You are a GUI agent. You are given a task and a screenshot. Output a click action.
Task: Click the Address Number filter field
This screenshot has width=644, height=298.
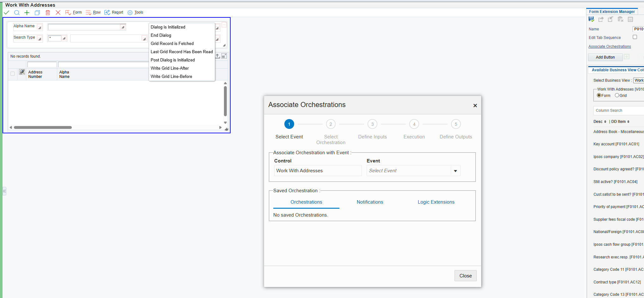coord(42,65)
